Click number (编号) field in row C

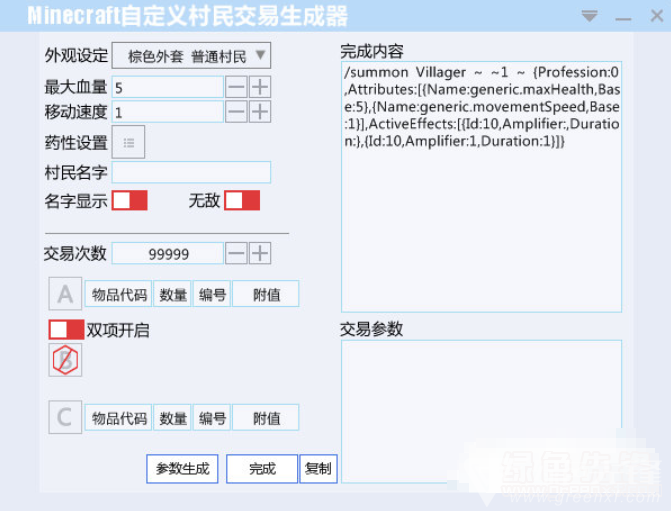(212, 417)
